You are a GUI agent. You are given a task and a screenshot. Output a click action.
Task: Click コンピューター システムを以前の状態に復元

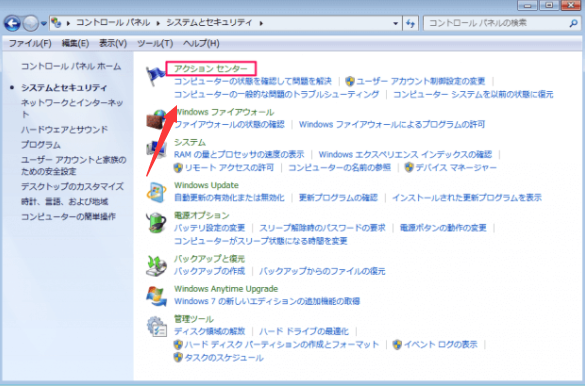[473, 94]
